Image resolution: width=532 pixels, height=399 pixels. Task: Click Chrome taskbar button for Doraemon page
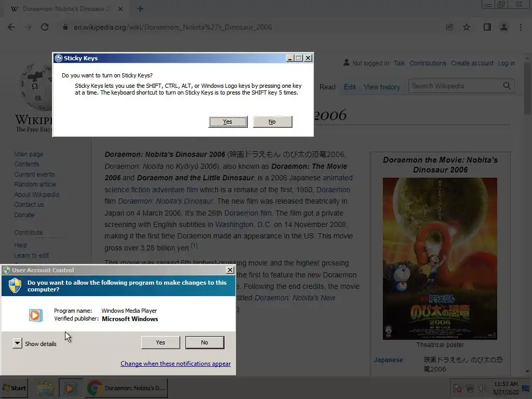(126, 388)
